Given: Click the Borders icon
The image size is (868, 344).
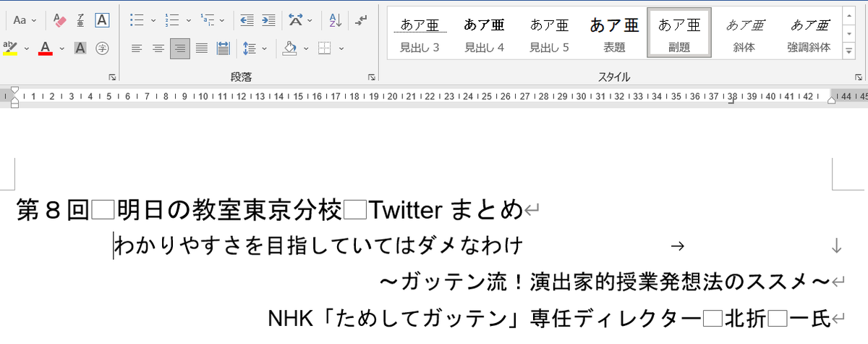Looking at the screenshot, I should pos(325,49).
